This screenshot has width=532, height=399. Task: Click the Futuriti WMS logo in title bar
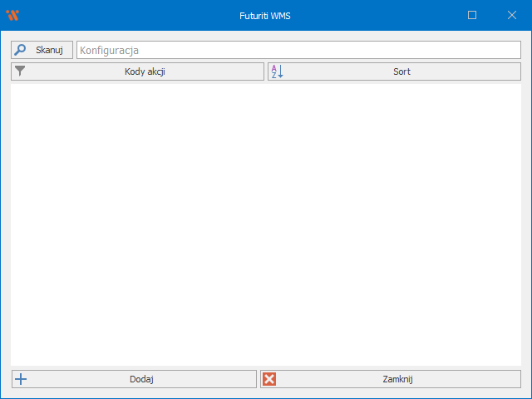click(x=12, y=15)
